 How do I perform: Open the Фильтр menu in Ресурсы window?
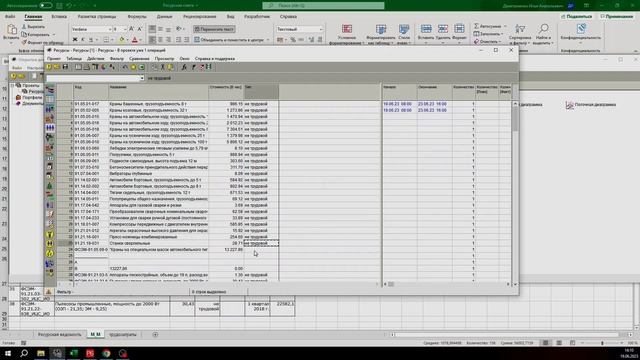[x=117, y=59]
